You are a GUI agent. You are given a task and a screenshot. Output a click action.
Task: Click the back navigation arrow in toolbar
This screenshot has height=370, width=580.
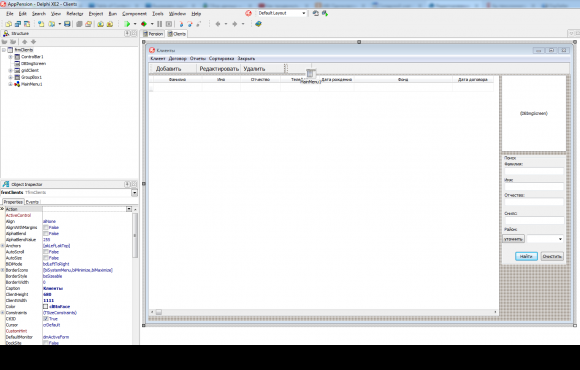(218, 24)
